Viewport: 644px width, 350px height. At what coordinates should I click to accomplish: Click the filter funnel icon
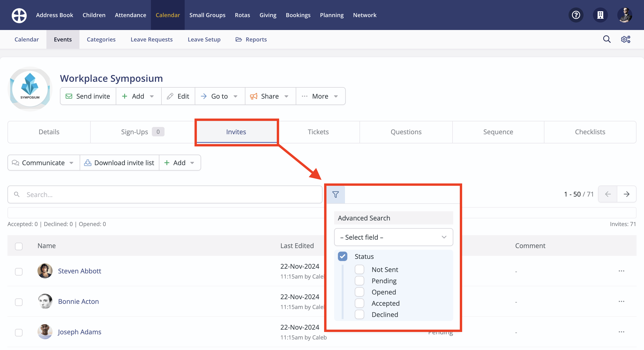coord(336,194)
